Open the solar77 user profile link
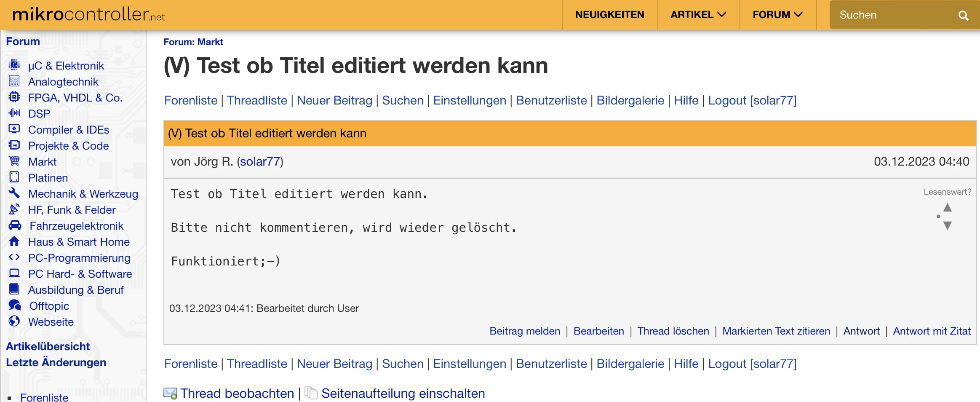980x402 pixels. point(260,161)
